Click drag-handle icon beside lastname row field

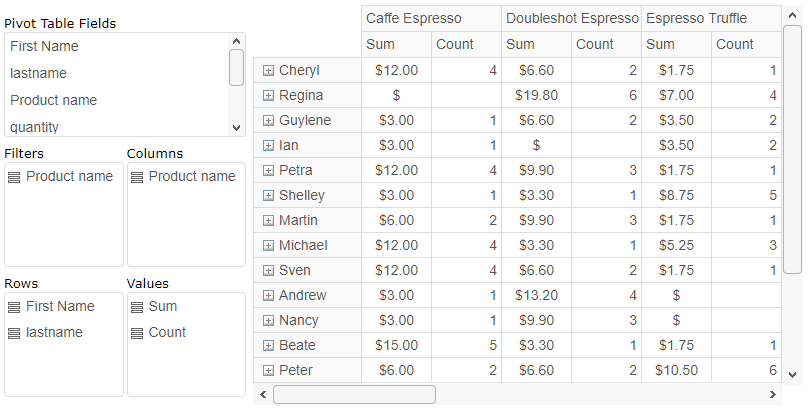[14, 333]
